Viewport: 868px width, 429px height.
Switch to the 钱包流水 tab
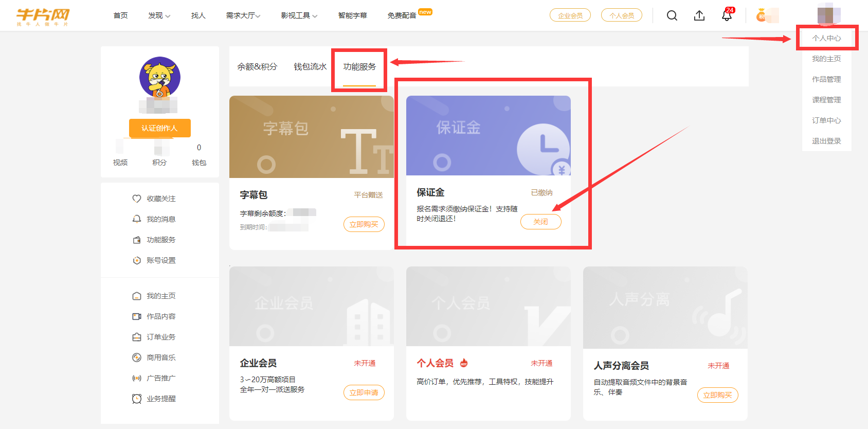click(310, 67)
